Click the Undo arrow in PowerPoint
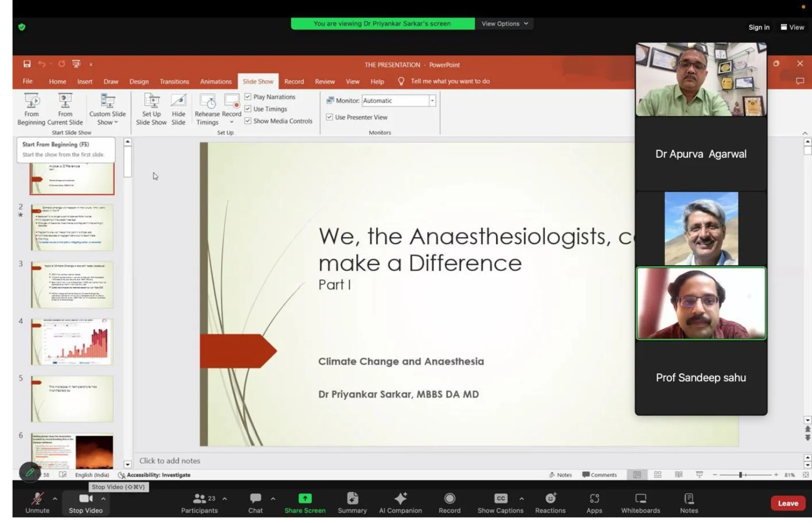 42,64
